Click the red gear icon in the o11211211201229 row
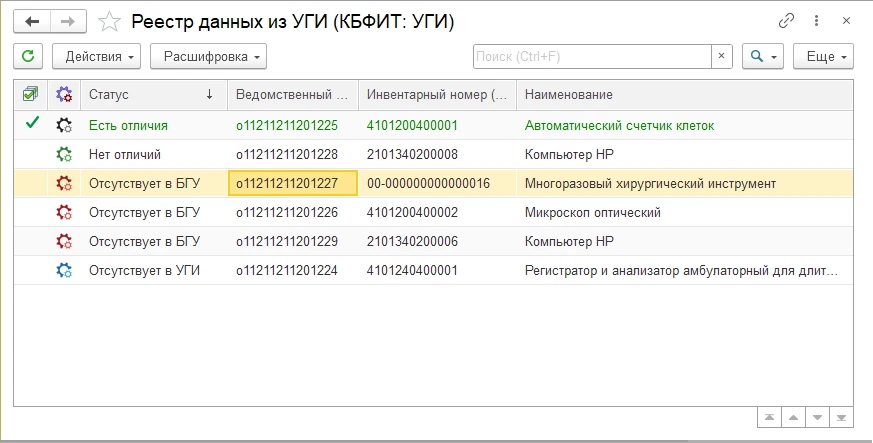The height and width of the screenshot is (443, 873). click(x=64, y=241)
